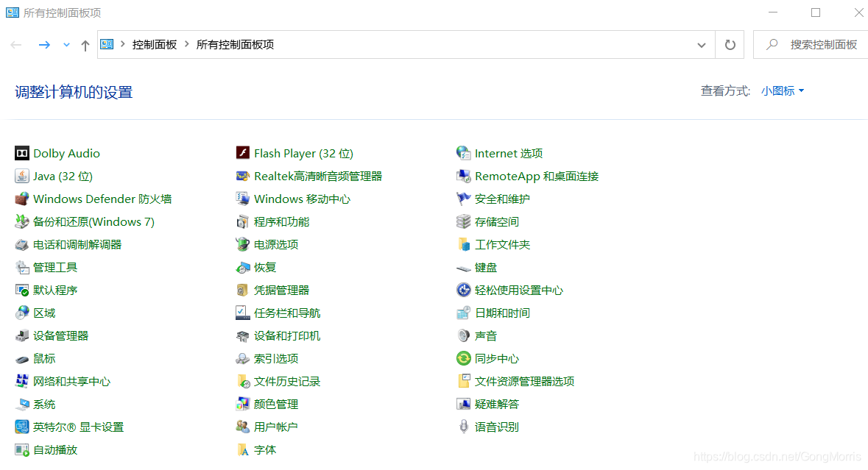This screenshot has width=868, height=470.
Task: Click the 同步中心 green icon
Action: (x=463, y=358)
